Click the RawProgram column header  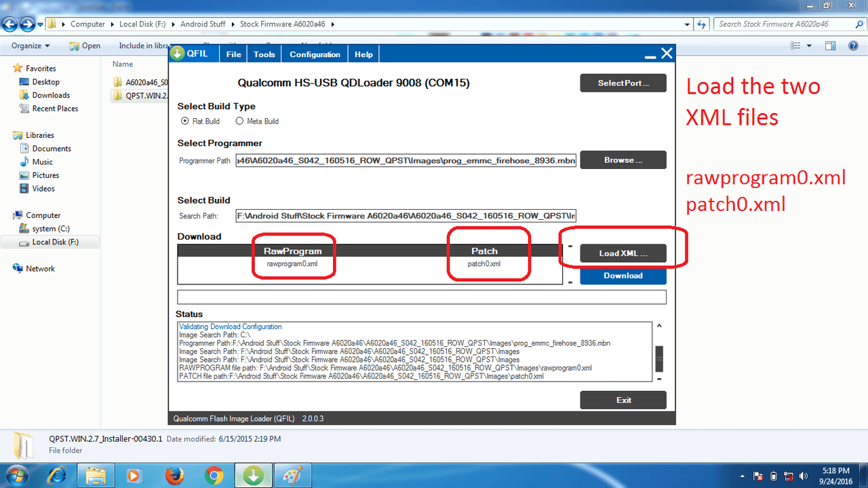[x=292, y=251]
